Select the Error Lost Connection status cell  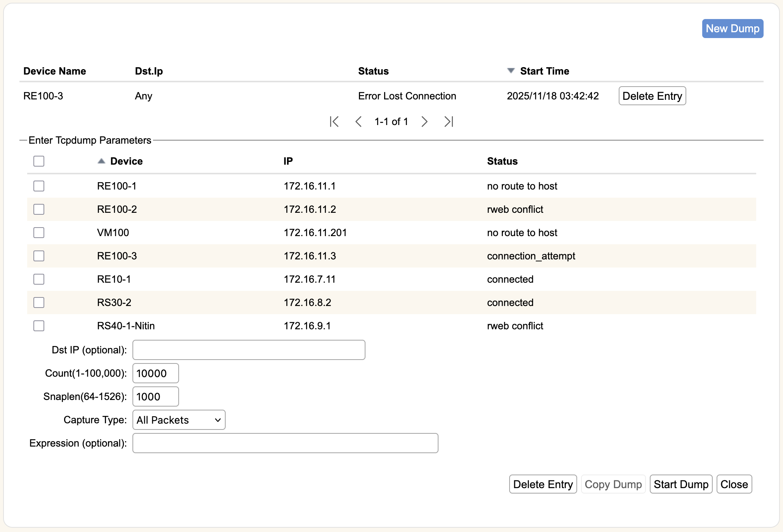(x=407, y=96)
